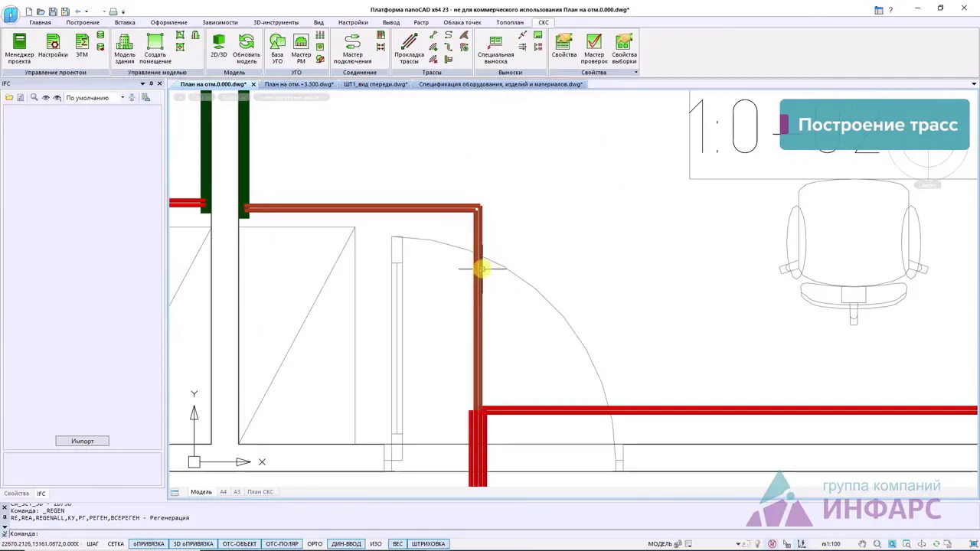
Task: Open the По умолчанию dropdown
Action: click(x=95, y=98)
